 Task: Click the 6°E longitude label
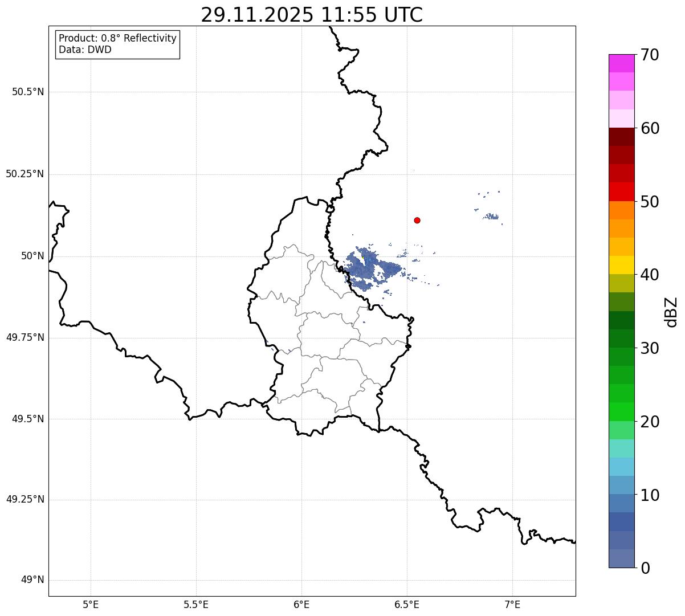tap(301, 605)
